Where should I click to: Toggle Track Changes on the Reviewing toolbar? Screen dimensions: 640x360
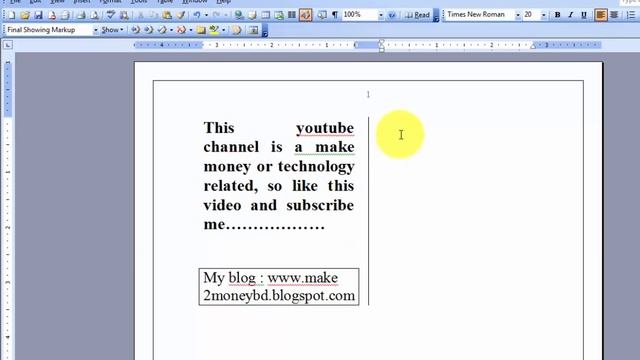[x=237, y=30]
